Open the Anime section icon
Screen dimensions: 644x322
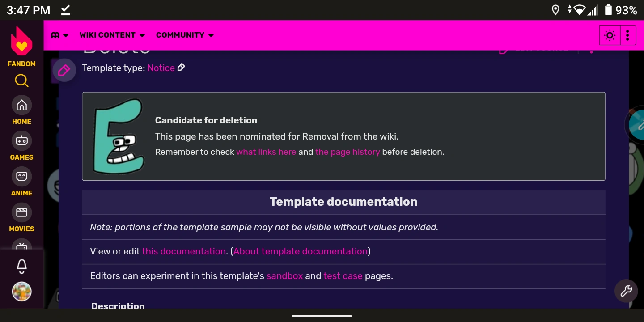[21, 177]
